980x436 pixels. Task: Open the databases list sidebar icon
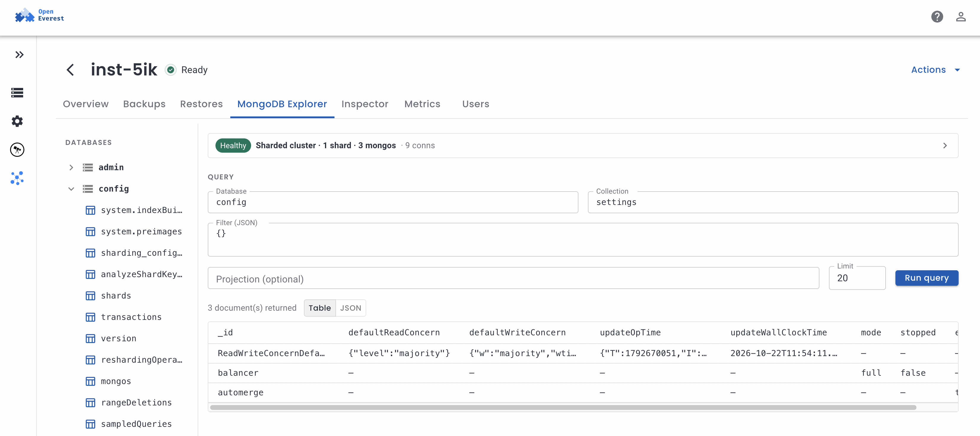click(x=17, y=93)
